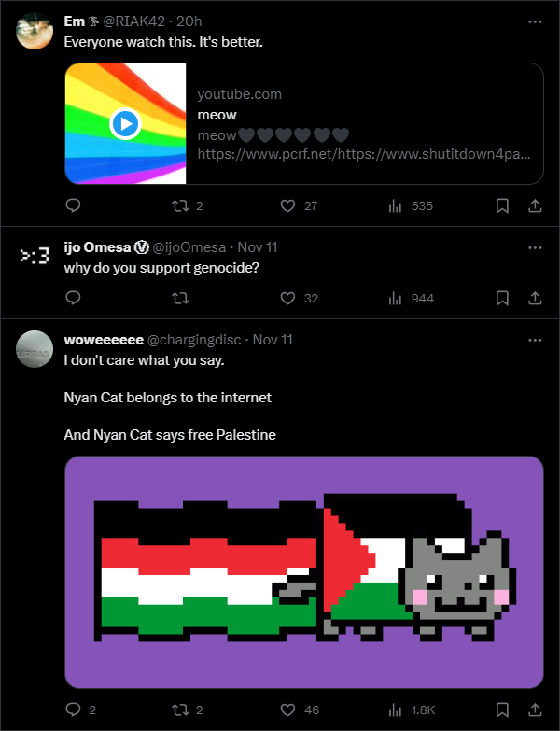Open the @ijoOmesa profile handle
Screen dimensions: 560x731
[189, 247]
